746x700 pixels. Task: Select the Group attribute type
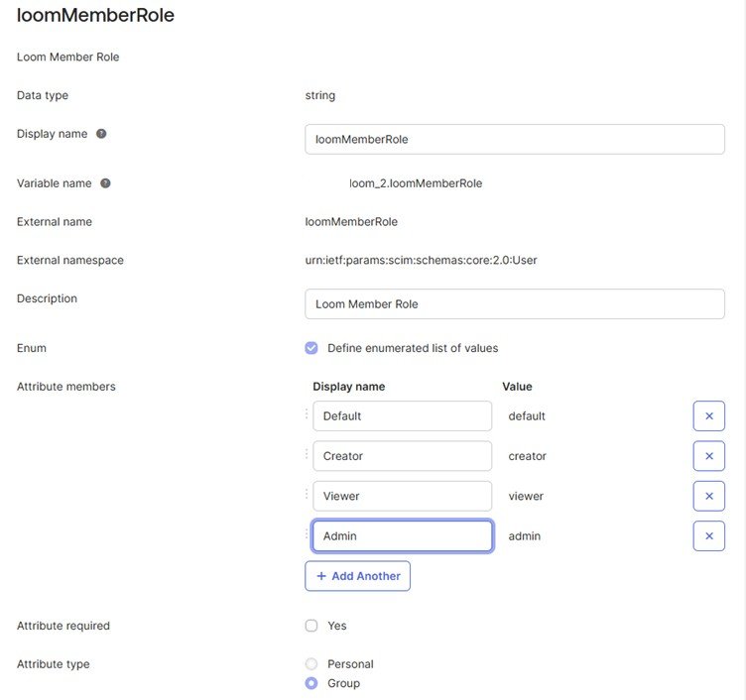(311, 683)
